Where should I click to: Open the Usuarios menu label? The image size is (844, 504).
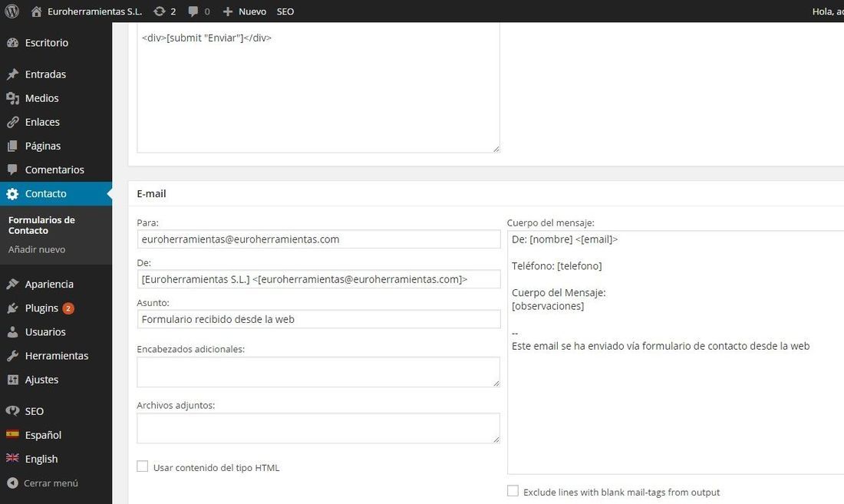pyautogui.click(x=45, y=332)
